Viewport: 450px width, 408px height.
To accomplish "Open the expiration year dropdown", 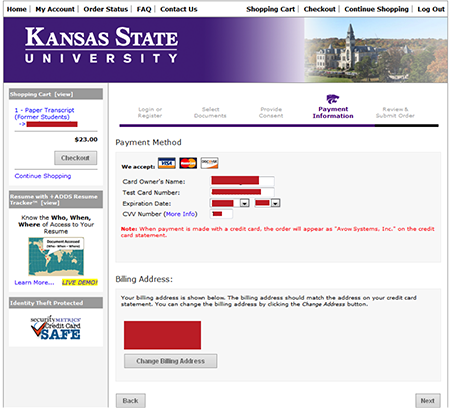I will coord(275,203).
